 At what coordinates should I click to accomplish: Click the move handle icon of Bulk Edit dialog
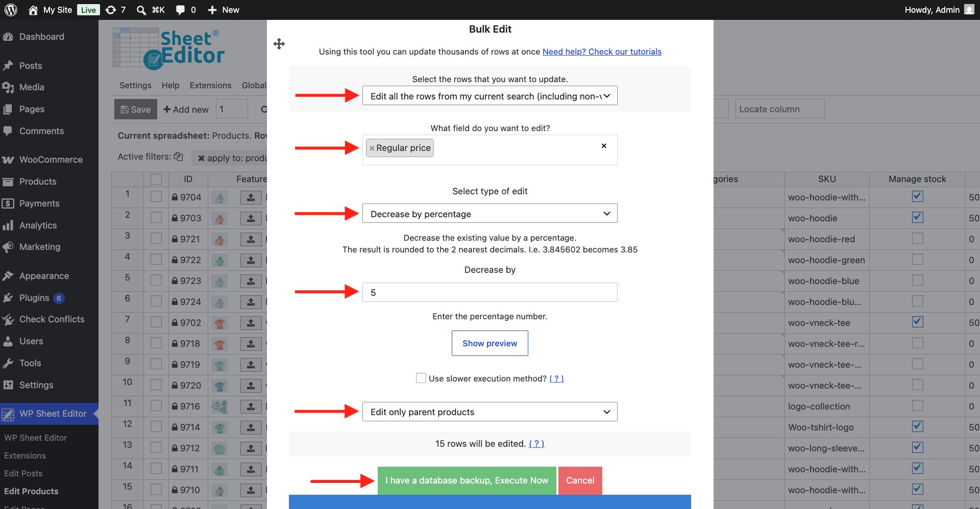[x=279, y=44]
